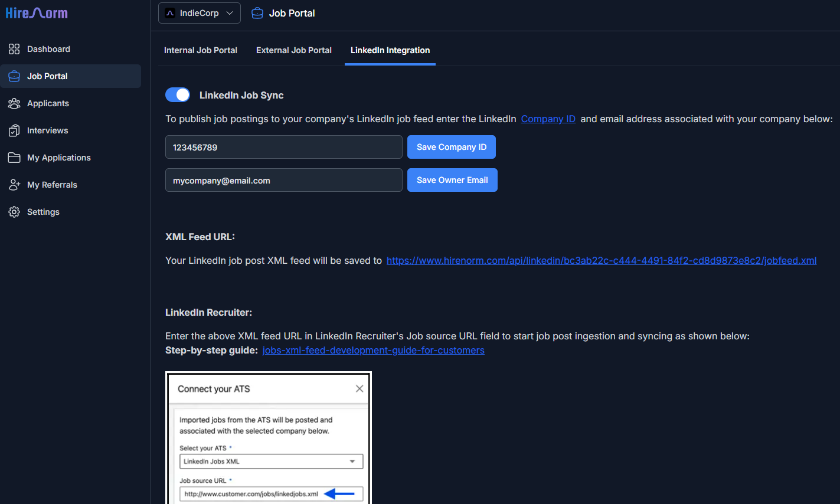
Task: Focus the owner email field
Action: point(284,180)
